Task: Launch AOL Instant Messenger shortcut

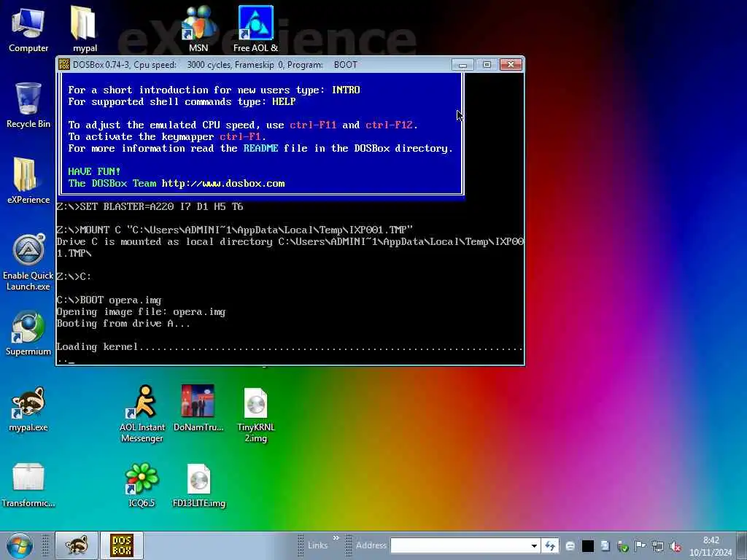Action: click(x=142, y=414)
